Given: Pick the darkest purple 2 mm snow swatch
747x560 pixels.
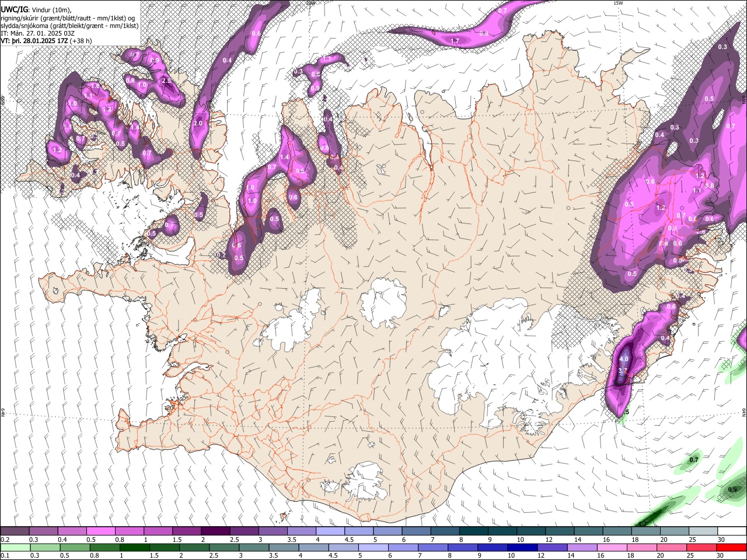Looking at the screenshot, I should 215,531.
